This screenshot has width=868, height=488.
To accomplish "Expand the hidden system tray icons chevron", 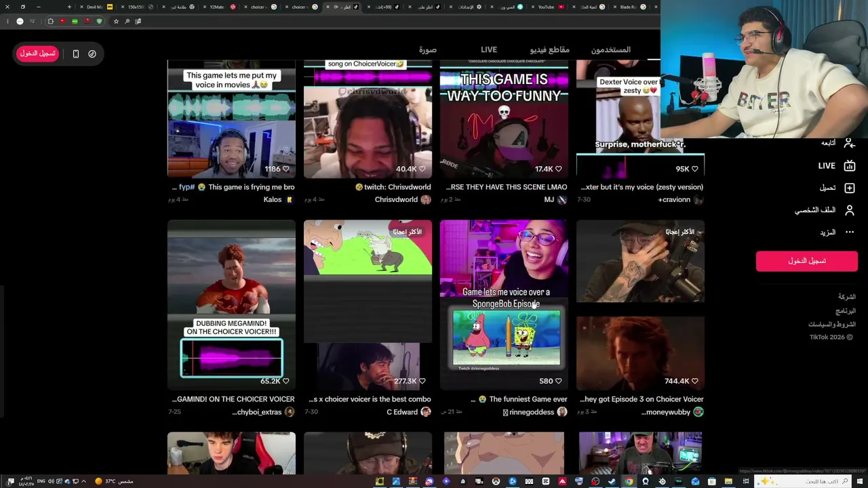I will (x=83, y=481).
